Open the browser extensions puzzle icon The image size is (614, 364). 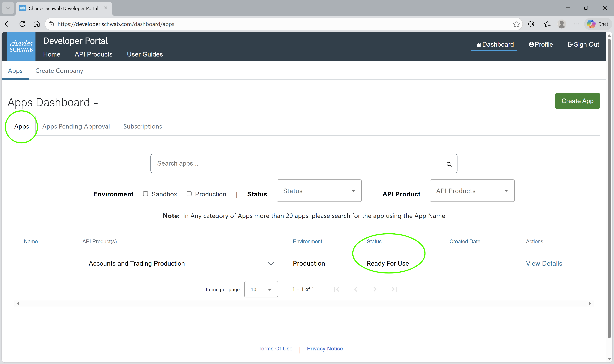(x=531, y=24)
